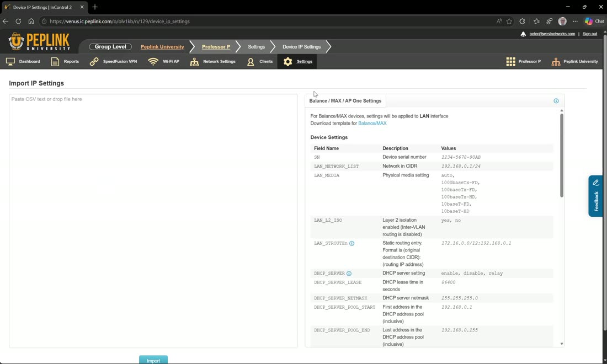Click the Peplink University logo

[x=39, y=41]
